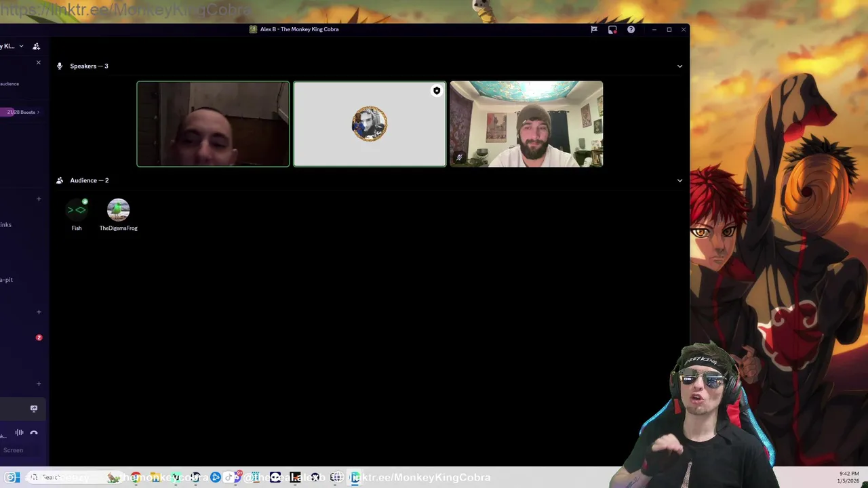Click the plus icon below the a-pit channel
The height and width of the screenshot is (488, 868).
point(39,312)
